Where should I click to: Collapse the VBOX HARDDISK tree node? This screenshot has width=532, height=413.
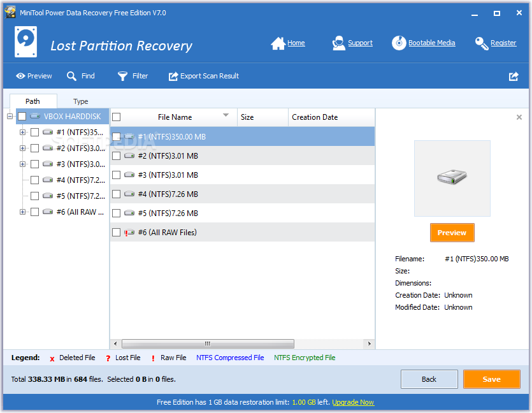click(x=10, y=117)
